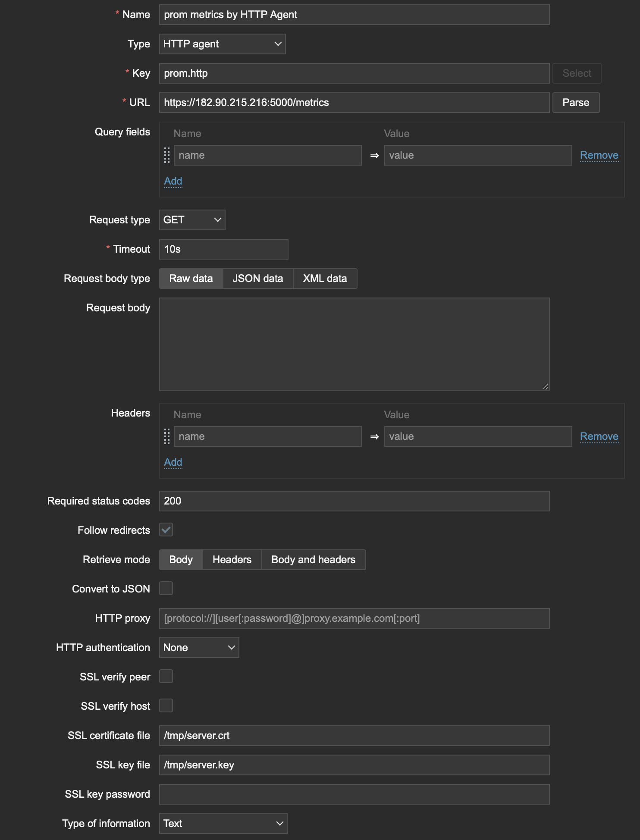Select Headers retrieve mode
This screenshot has width=640, height=840.
pyautogui.click(x=232, y=560)
